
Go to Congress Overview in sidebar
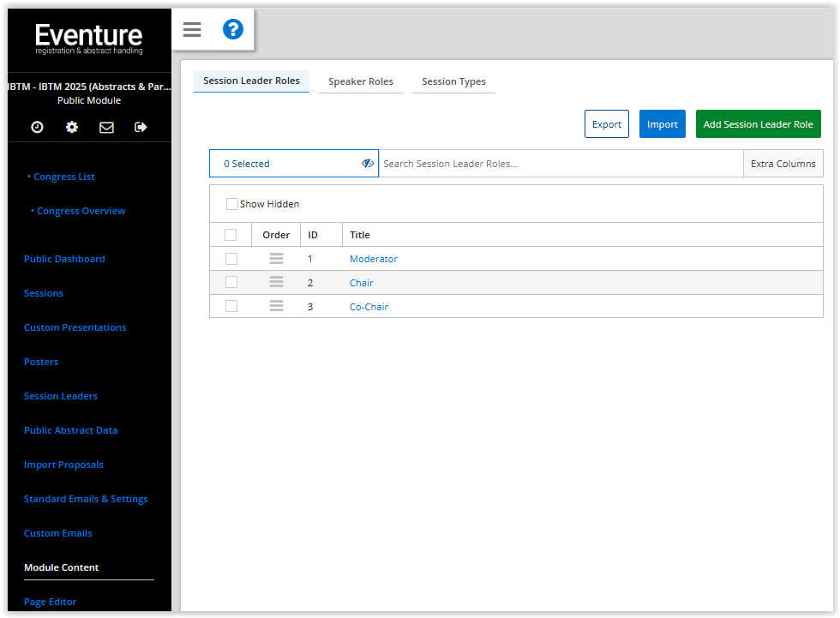point(81,211)
